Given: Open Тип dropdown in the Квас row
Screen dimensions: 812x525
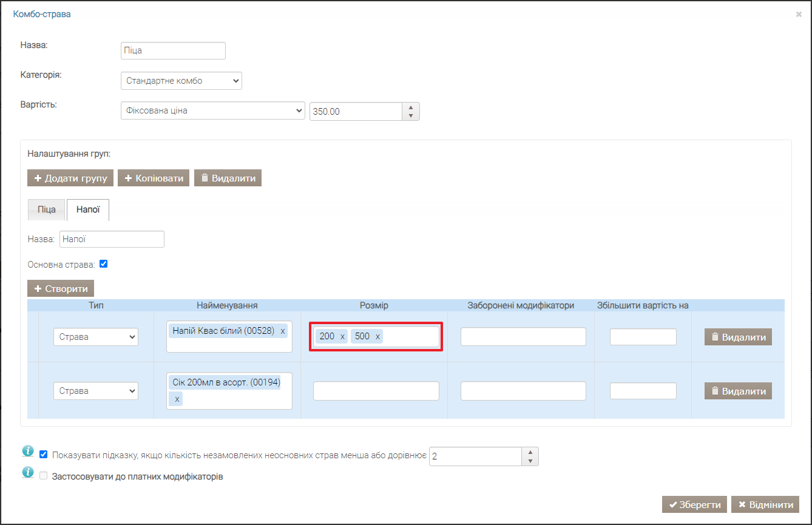Looking at the screenshot, I should pos(96,337).
